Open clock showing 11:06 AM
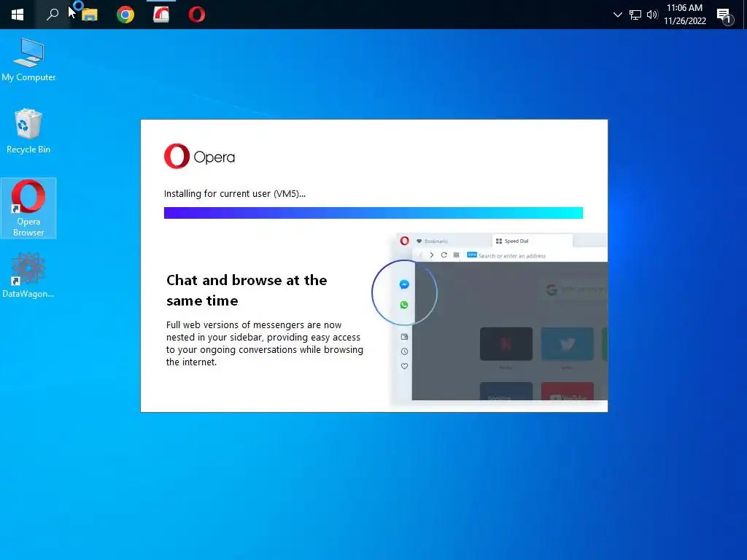Image resolution: width=747 pixels, height=560 pixels. tap(684, 8)
